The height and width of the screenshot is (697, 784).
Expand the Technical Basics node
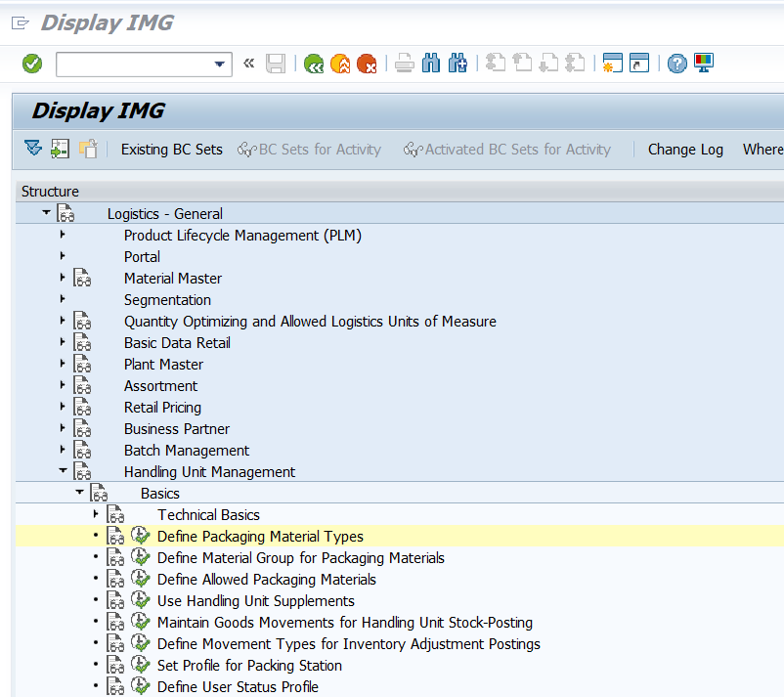[96, 513]
